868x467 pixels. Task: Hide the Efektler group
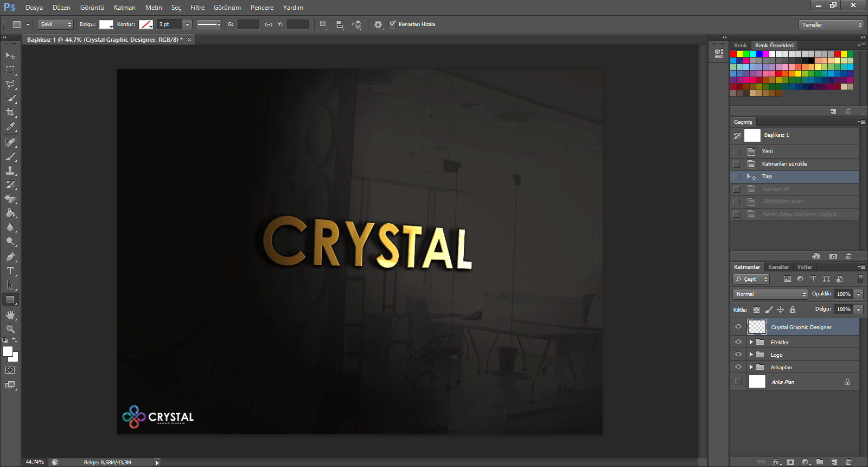(x=738, y=342)
